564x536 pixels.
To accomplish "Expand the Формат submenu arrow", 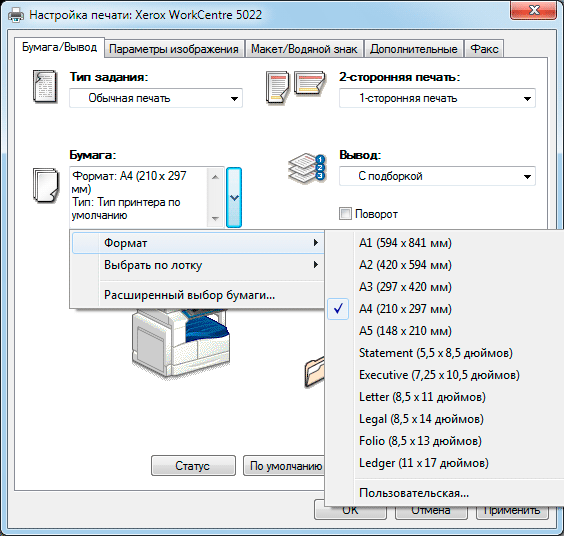I will [315, 243].
